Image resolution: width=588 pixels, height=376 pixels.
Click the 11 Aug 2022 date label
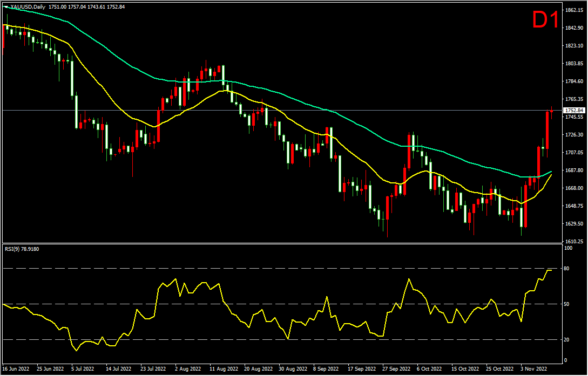tap(224, 369)
